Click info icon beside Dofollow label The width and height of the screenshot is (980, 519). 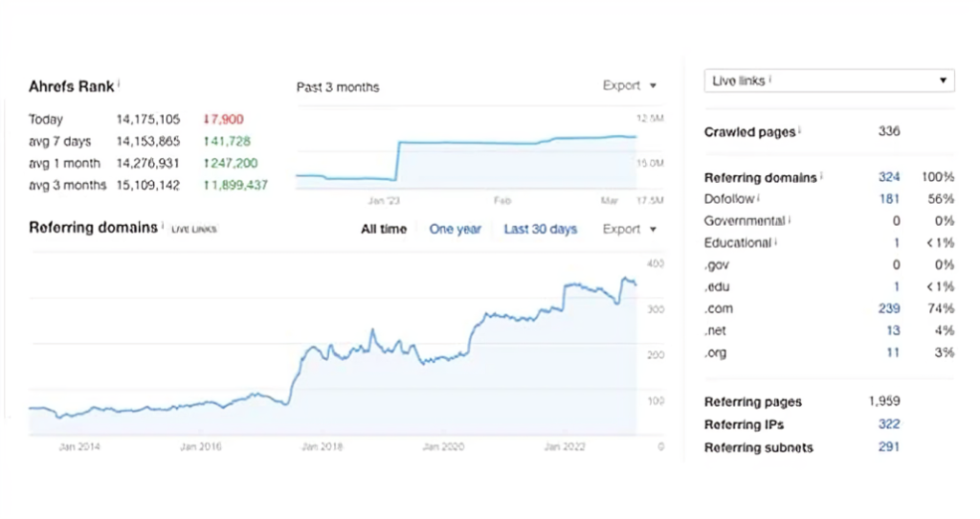coord(759,198)
